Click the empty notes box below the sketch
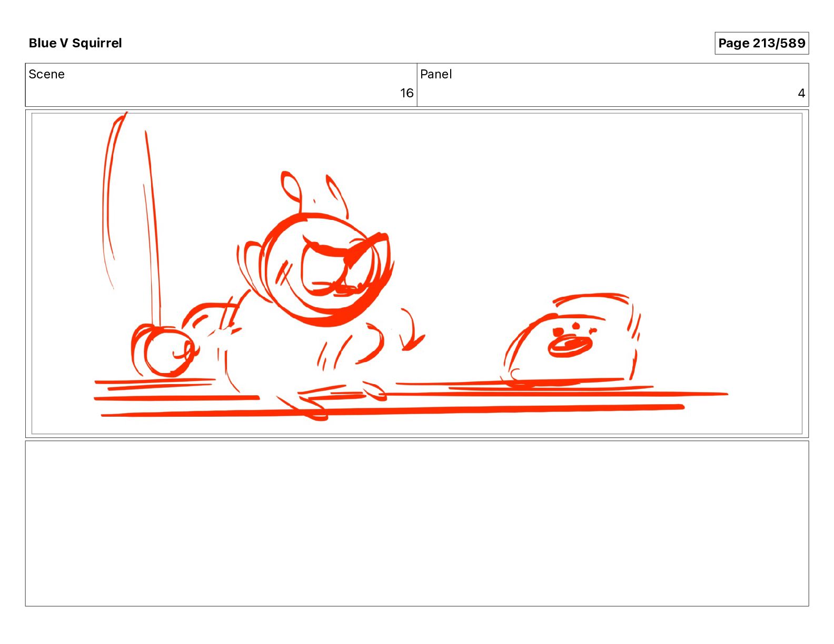Screen dimensions: 834x644 (417, 524)
